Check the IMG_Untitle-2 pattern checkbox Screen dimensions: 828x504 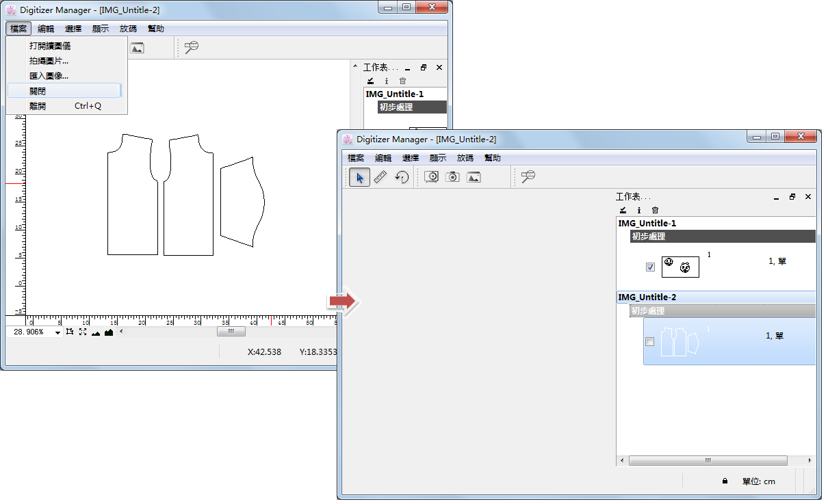[650, 341]
